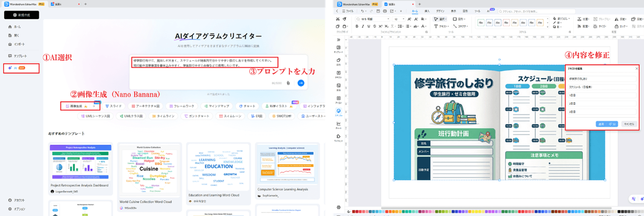Add a new tab in the left window
The height and width of the screenshot is (216, 644).
click(85, 4)
